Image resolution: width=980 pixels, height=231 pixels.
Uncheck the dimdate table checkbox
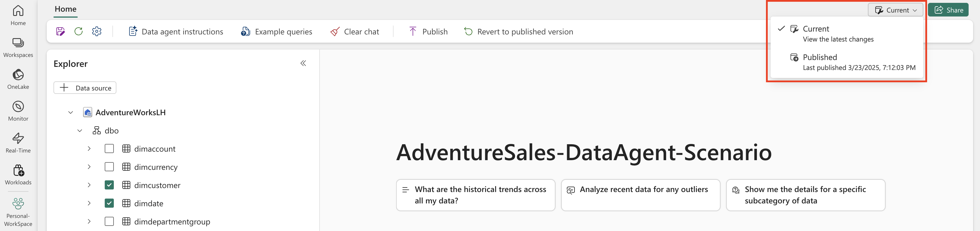coord(109,203)
